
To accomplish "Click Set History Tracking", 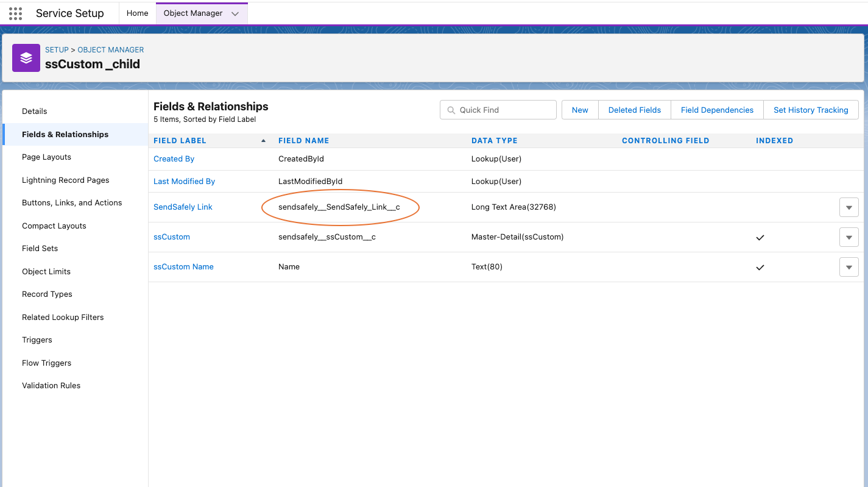I will tap(811, 110).
